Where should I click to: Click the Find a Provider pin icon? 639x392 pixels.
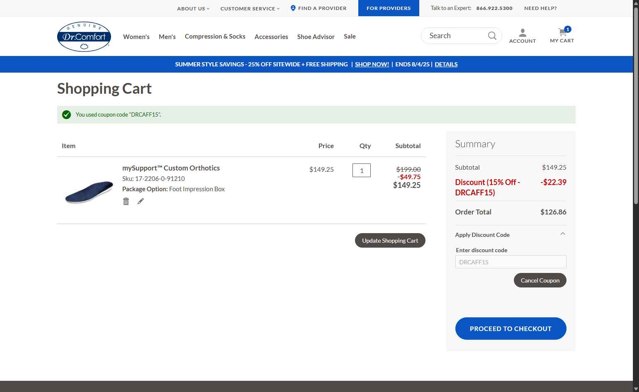[293, 8]
